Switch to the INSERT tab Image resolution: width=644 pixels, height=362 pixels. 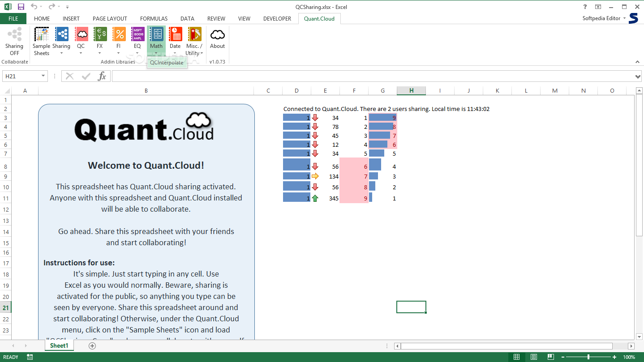coord(71,18)
